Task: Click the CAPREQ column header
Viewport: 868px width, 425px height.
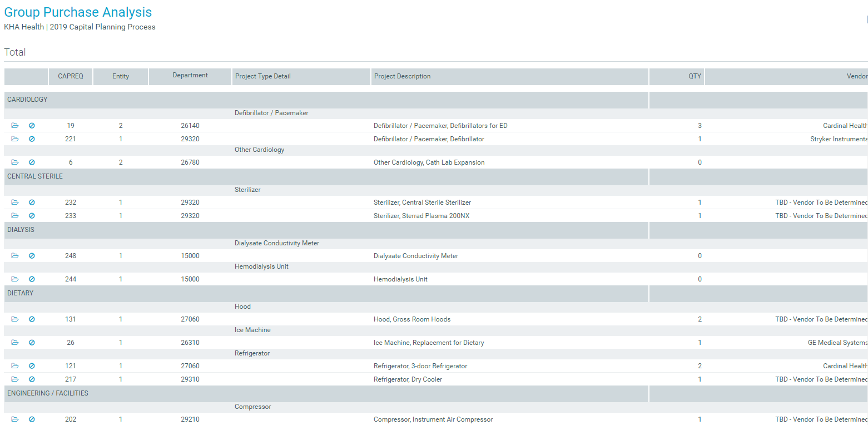Action: [x=71, y=77]
